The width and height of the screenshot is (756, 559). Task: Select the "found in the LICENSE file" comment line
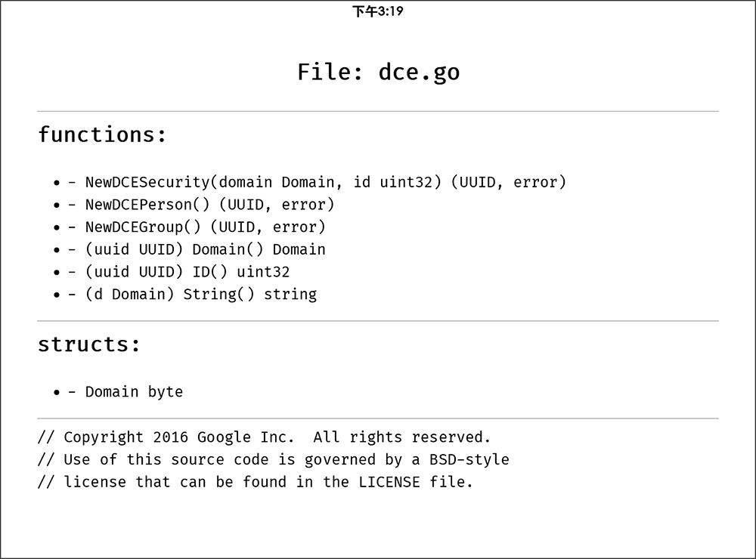click(256, 482)
